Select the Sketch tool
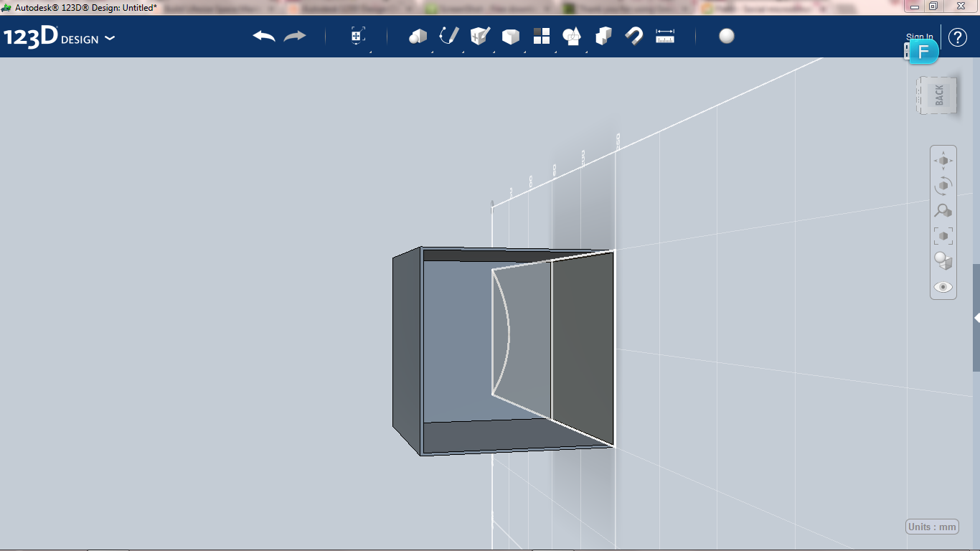This screenshot has width=980, height=551. [x=449, y=36]
